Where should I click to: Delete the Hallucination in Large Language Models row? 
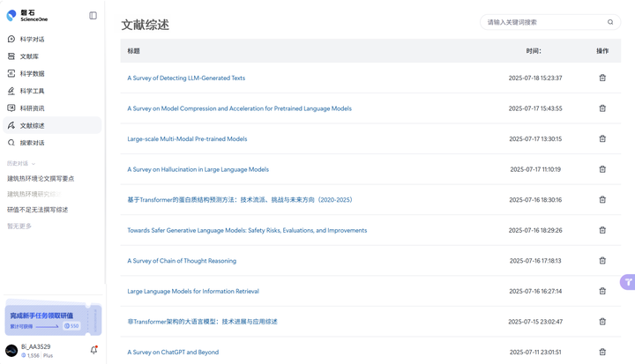[602, 169]
